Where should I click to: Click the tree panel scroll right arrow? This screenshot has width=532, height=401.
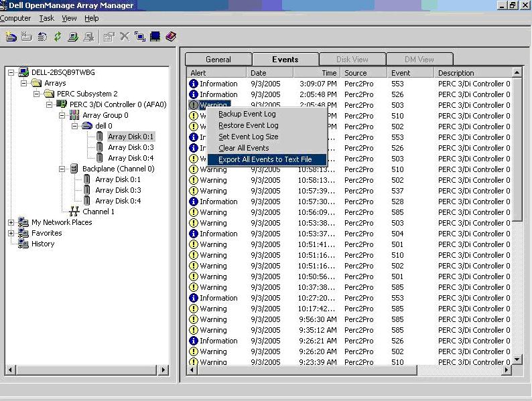pos(163,370)
